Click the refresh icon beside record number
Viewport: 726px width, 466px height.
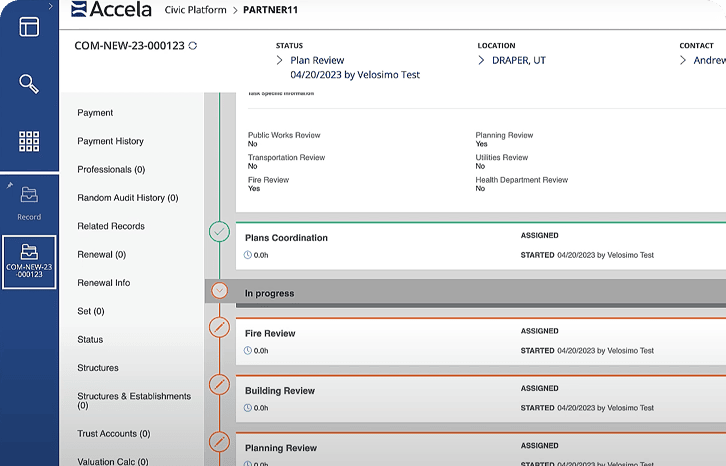[x=192, y=46]
